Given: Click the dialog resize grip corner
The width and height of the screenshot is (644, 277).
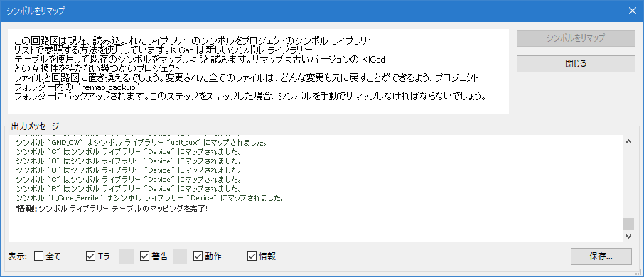Looking at the screenshot, I should [x=640, y=273].
